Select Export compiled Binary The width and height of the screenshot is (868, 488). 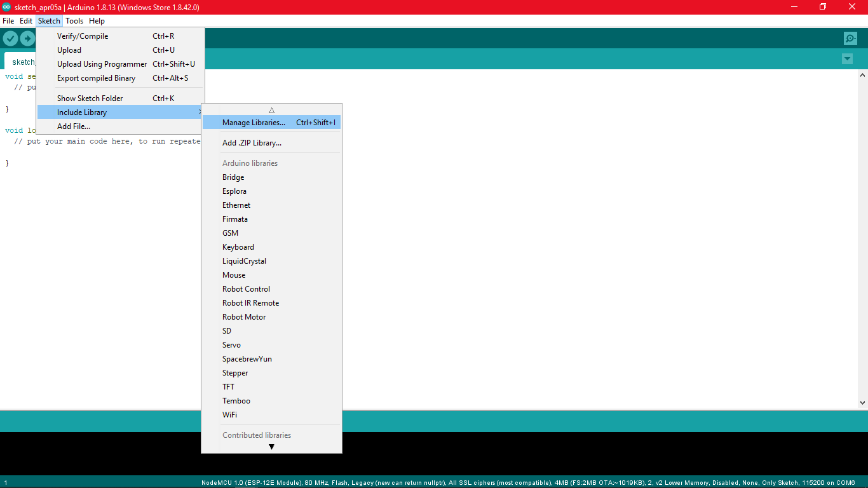click(x=121, y=78)
